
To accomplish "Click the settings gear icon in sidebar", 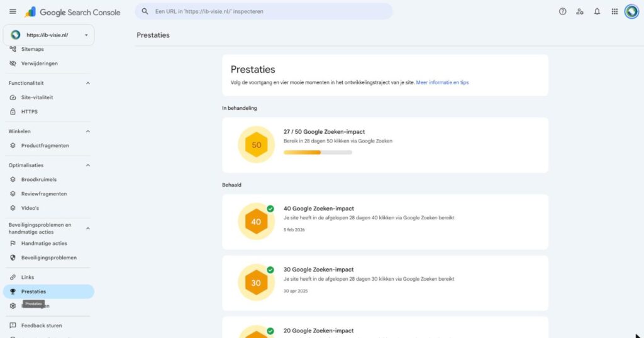I will [13, 306].
